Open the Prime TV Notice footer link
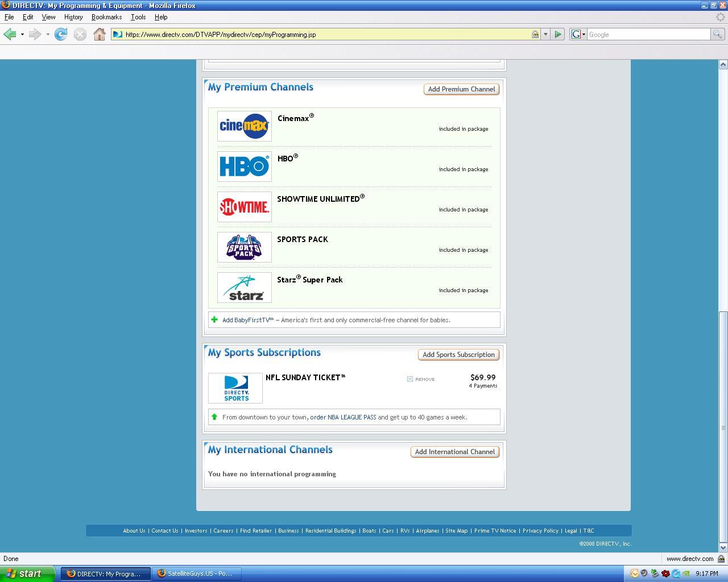Screen dimensions: 728x582 point(495,531)
